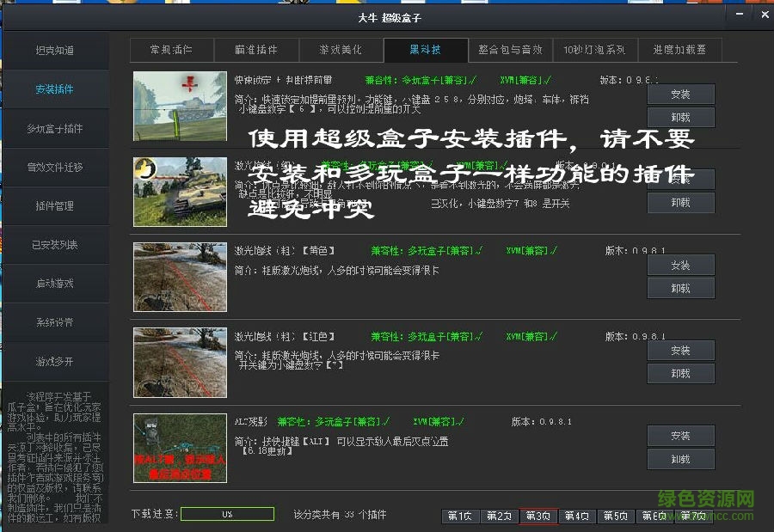The height and width of the screenshot is (532, 774).
Task: Click 启动游戏 to launch the game
Action: pos(57,284)
